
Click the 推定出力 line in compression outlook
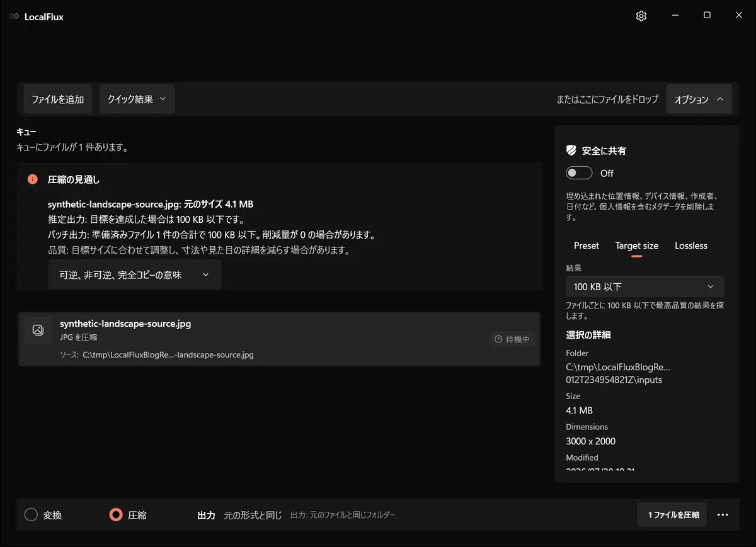[146, 220]
